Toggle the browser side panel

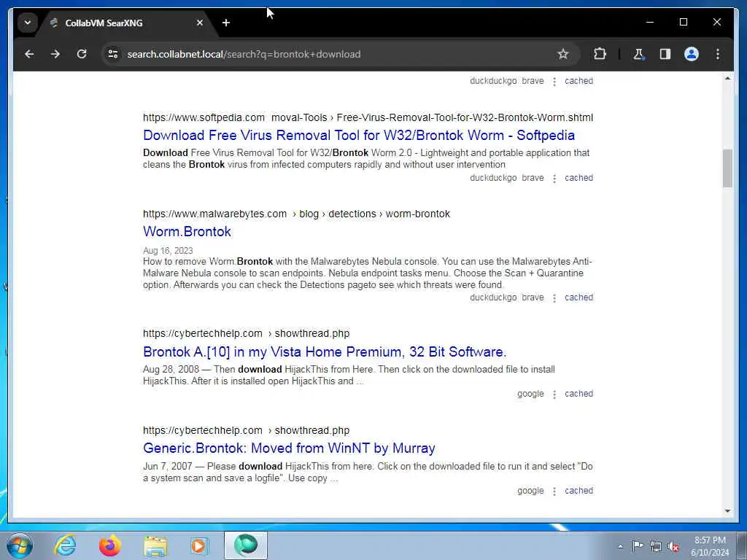point(665,54)
